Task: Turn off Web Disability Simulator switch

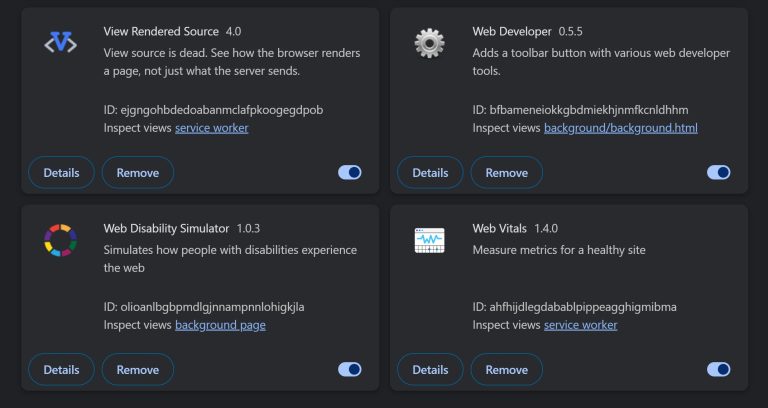Action: coord(350,369)
